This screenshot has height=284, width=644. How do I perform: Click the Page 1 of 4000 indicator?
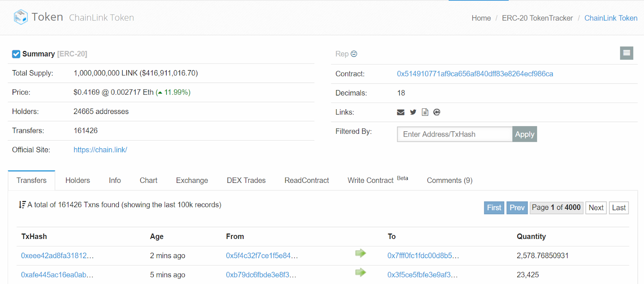click(x=556, y=207)
